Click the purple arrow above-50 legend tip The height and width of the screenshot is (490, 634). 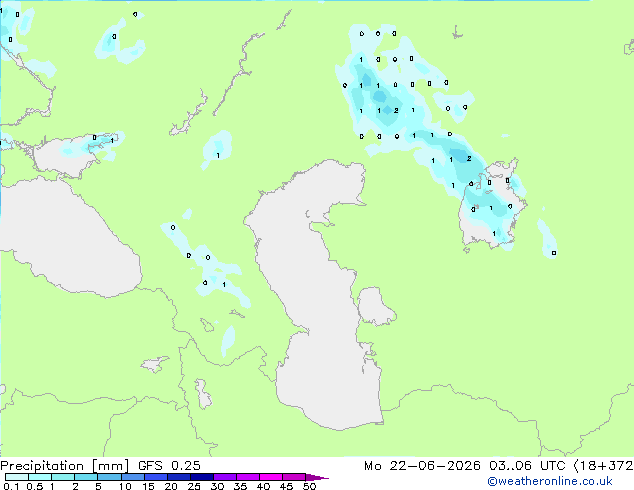pos(317,477)
